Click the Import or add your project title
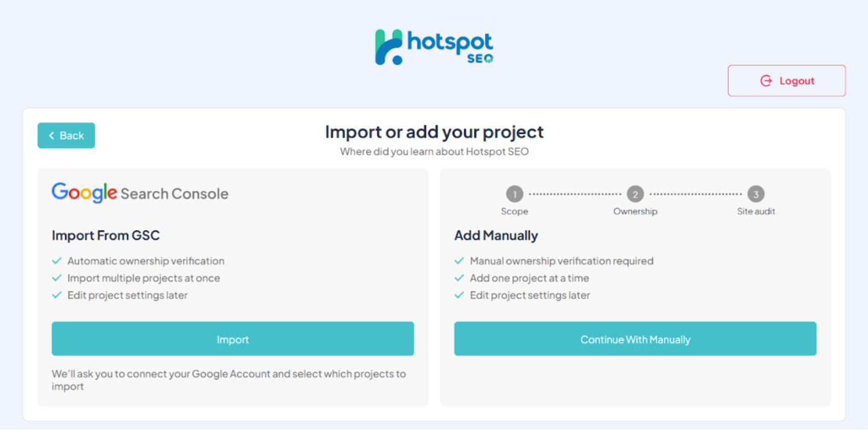This screenshot has height=431, width=868. point(434,132)
